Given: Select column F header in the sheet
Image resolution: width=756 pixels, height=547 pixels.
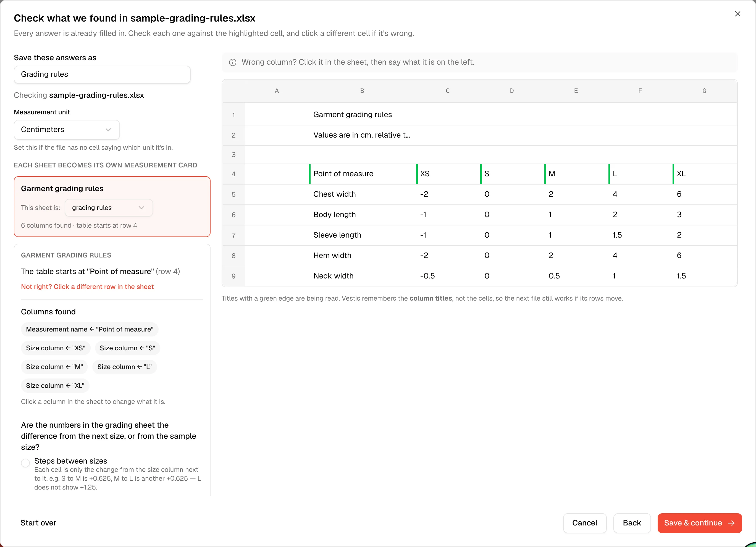Looking at the screenshot, I should (640, 91).
